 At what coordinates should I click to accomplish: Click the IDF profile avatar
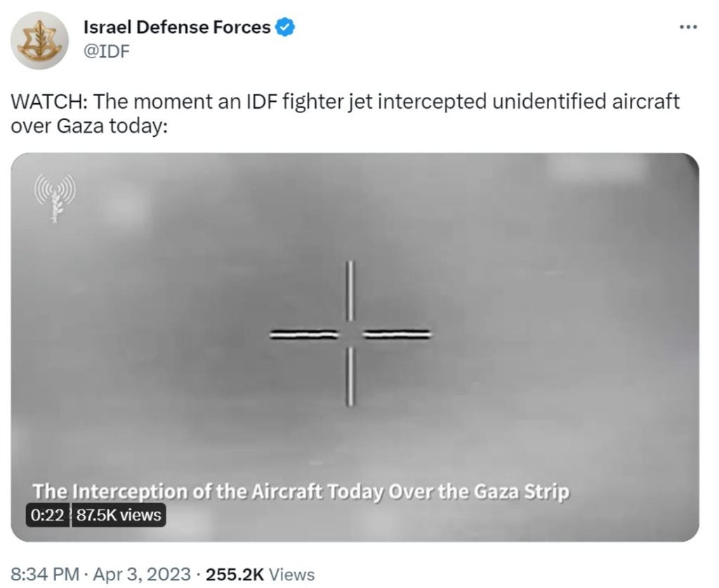click(39, 40)
